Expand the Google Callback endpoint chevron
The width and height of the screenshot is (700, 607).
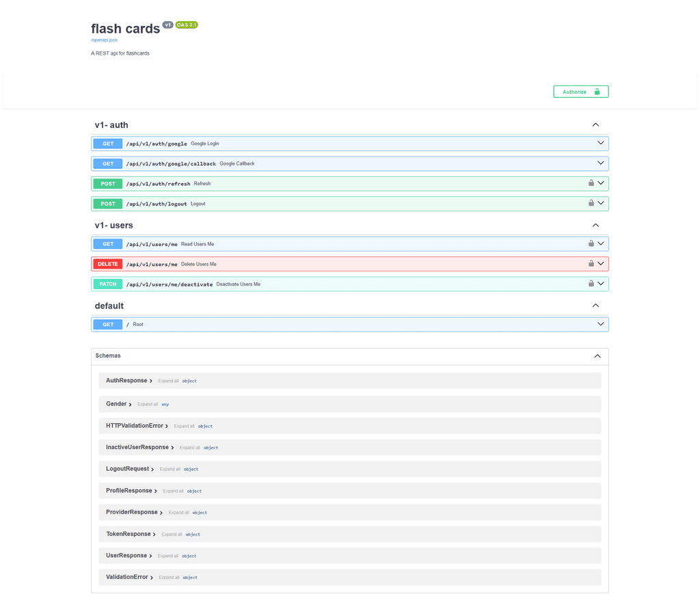601,163
